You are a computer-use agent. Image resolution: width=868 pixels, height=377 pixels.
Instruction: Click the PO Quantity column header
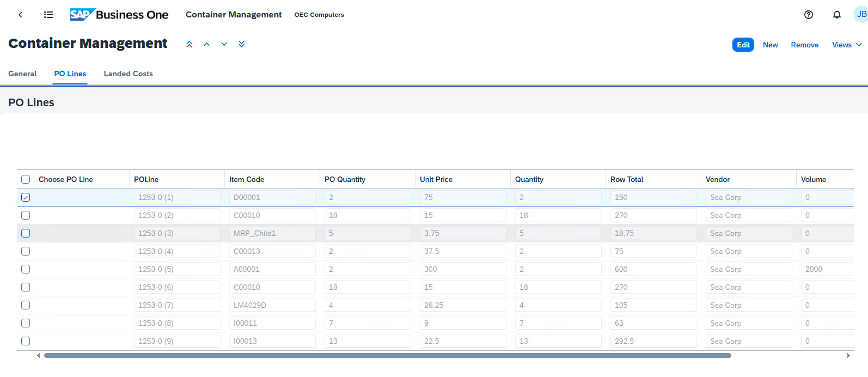click(368, 179)
